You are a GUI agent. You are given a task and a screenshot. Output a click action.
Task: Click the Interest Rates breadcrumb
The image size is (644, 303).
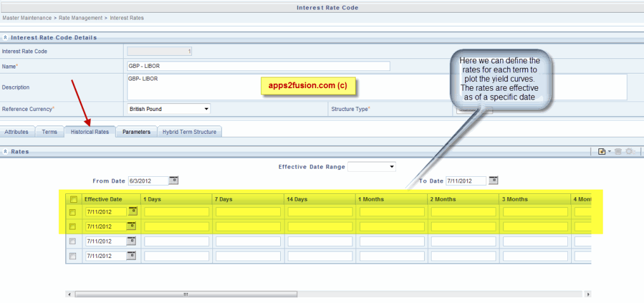(x=127, y=18)
